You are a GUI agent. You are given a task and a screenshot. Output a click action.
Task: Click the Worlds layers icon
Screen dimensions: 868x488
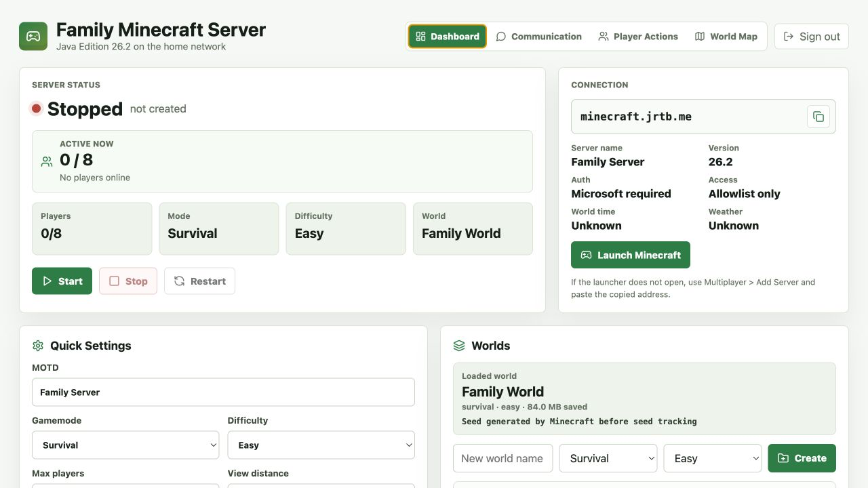click(459, 346)
